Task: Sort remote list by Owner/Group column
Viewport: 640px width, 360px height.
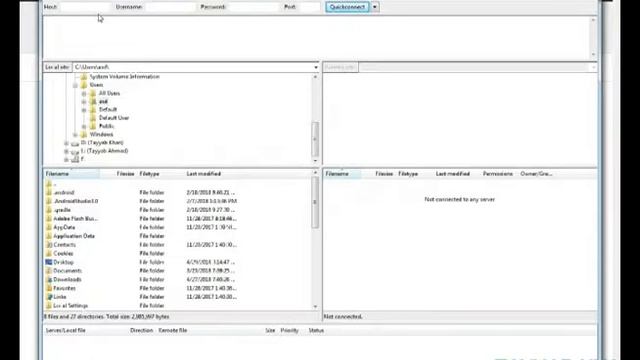Action: [x=536, y=174]
